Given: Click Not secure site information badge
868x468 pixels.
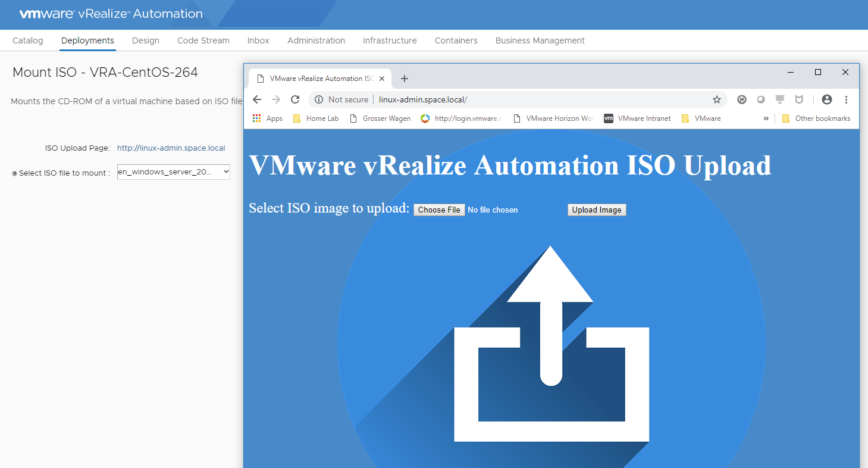Looking at the screenshot, I should pyautogui.click(x=341, y=99).
